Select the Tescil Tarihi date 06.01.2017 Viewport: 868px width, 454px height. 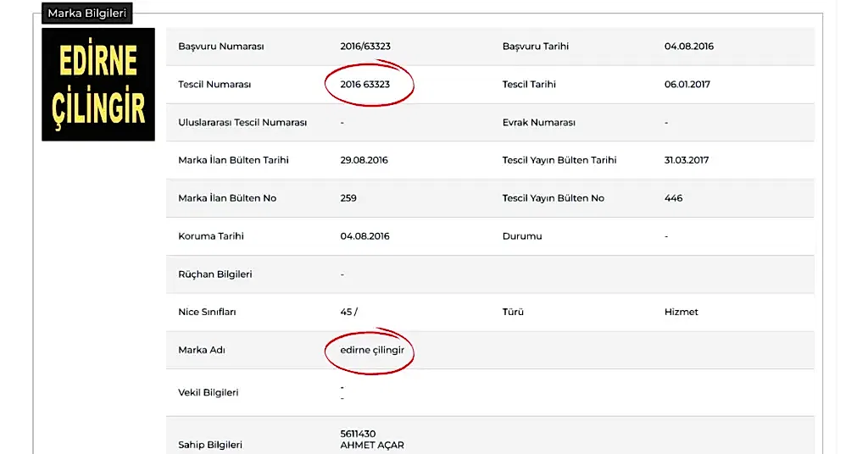687,85
